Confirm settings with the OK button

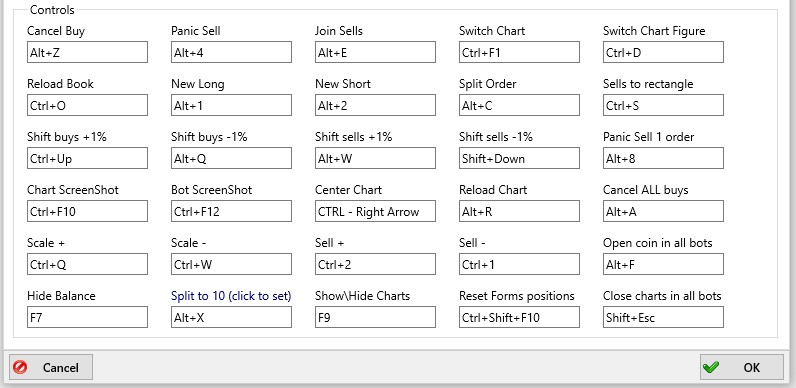pyautogui.click(x=742, y=367)
